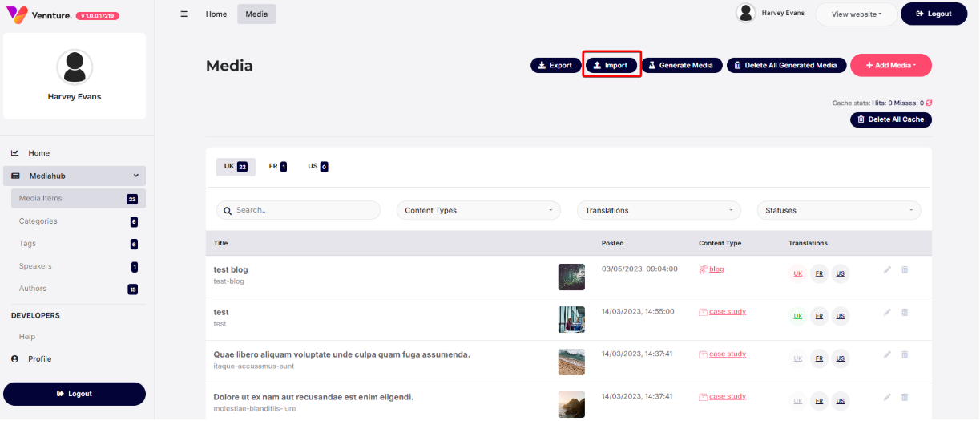
Task: Click the cache stats refresh icon
Action: pos(929,103)
